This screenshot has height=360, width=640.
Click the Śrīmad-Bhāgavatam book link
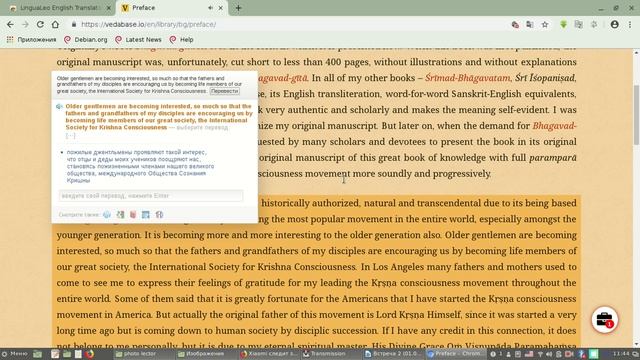click(467, 78)
